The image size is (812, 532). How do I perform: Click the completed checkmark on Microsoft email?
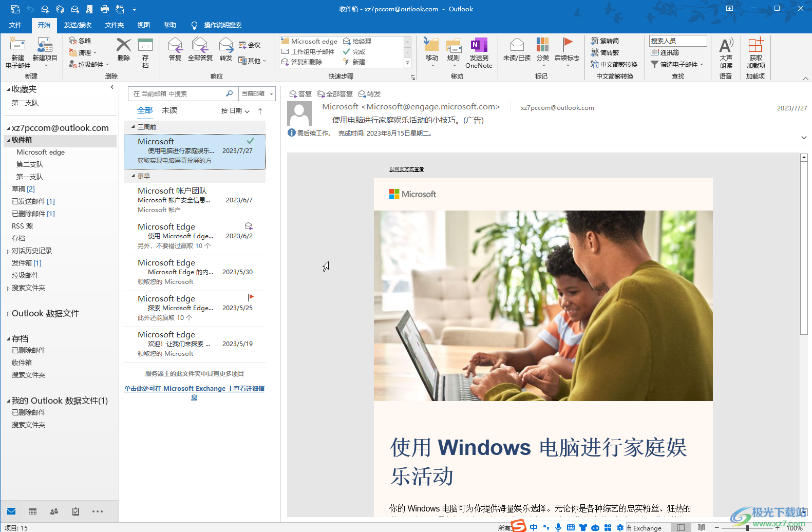(x=250, y=141)
